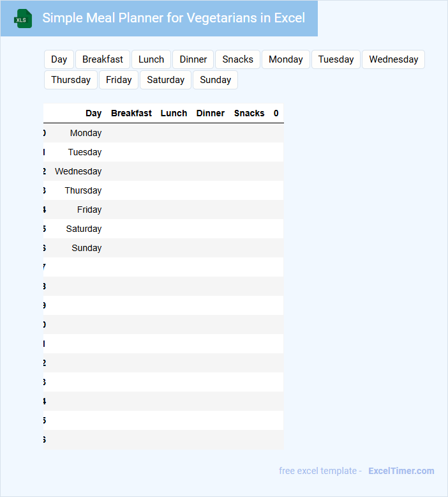Select the Tuesday cell in table

85,152
